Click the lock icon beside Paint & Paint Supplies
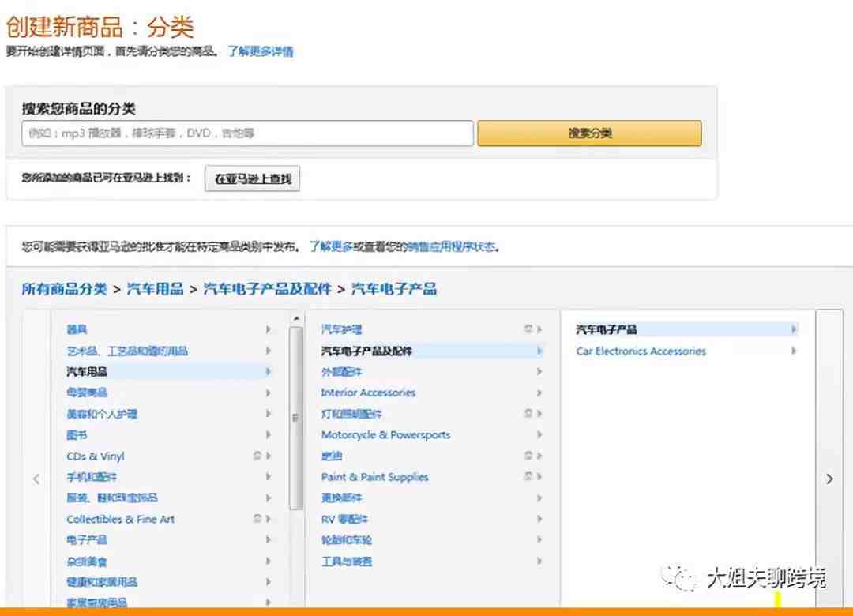This screenshot has width=853, height=616. 528,476
